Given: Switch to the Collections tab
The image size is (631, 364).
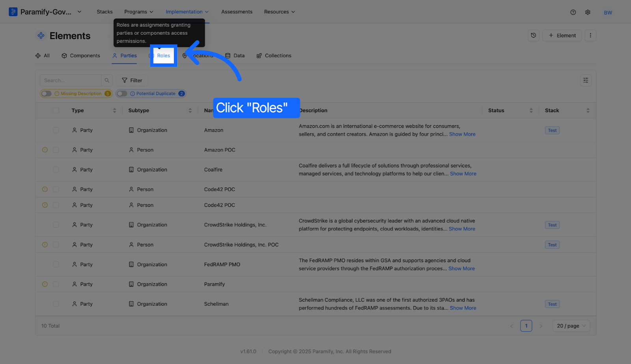Looking at the screenshot, I should click(274, 56).
